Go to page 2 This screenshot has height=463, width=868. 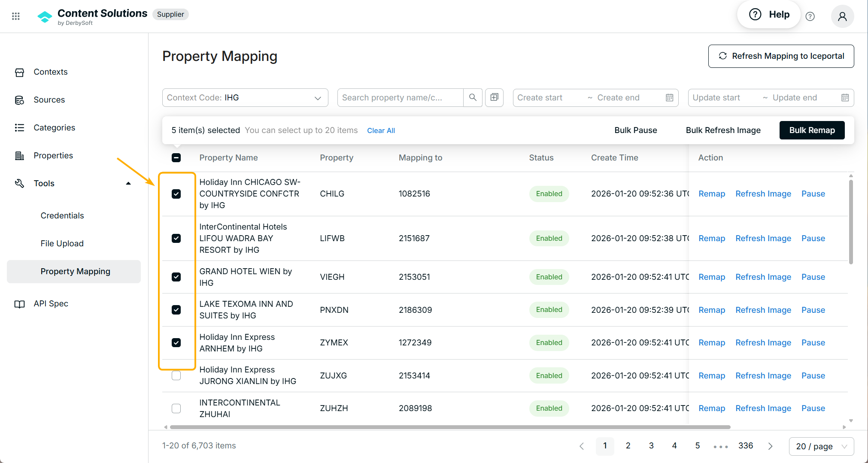[628, 446]
